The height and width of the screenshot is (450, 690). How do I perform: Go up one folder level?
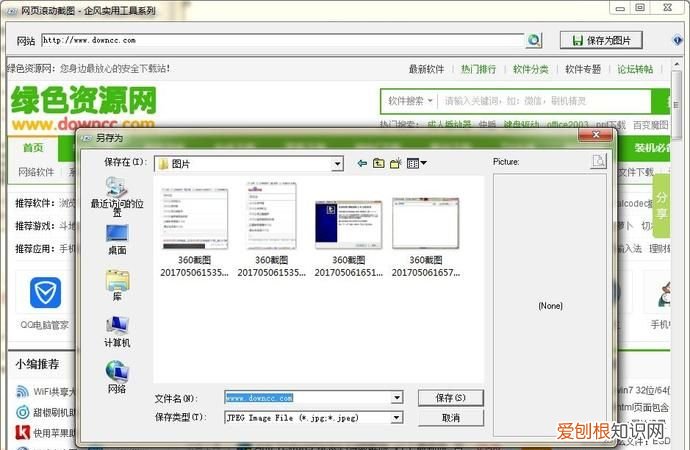(377, 163)
